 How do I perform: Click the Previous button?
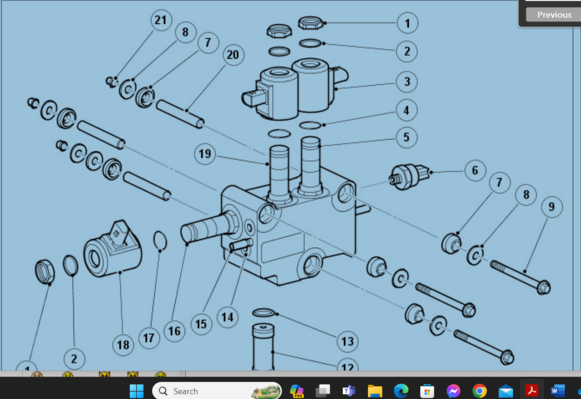(554, 15)
